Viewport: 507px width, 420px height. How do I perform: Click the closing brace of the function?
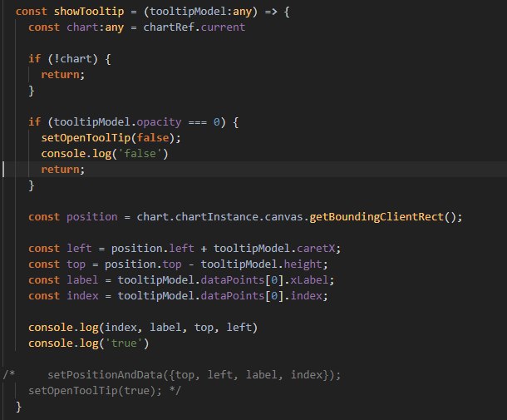(19, 407)
